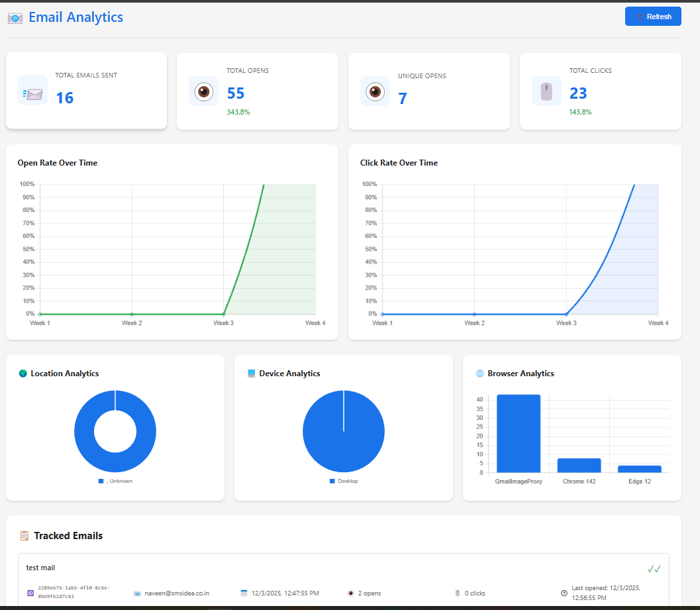Viewport: 700px width, 610px height.
Task: Click the Email Analytics logo icon
Action: [x=15, y=18]
